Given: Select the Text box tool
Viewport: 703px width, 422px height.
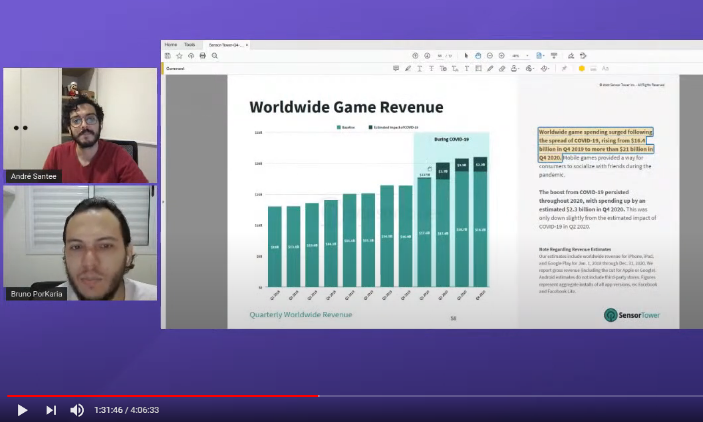Looking at the screenshot, I should point(478,68).
